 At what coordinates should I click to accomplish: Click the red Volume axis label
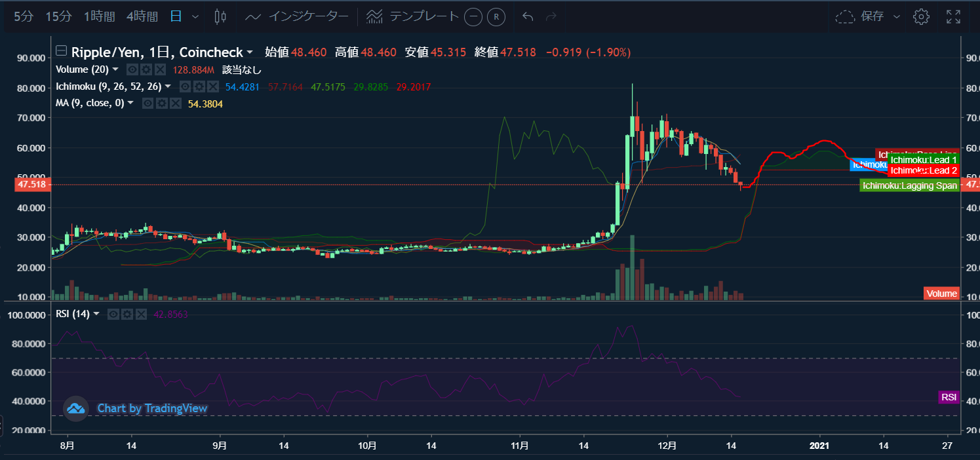[x=941, y=294]
